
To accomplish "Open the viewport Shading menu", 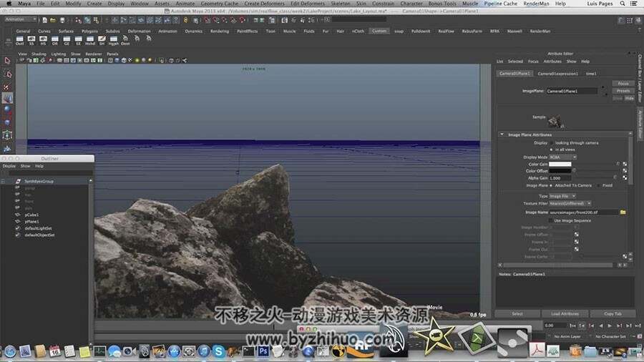I will click(x=39, y=54).
